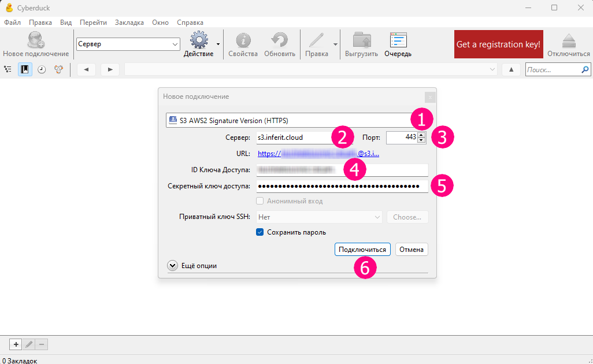The width and height of the screenshot is (593, 364).
Task: Open the Справка menu
Action: click(x=190, y=23)
